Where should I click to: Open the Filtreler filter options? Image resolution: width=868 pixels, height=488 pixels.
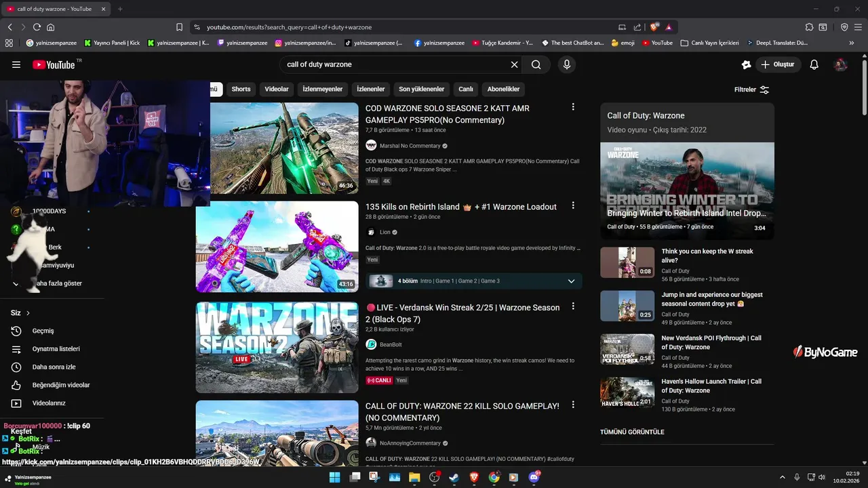[x=751, y=89]
